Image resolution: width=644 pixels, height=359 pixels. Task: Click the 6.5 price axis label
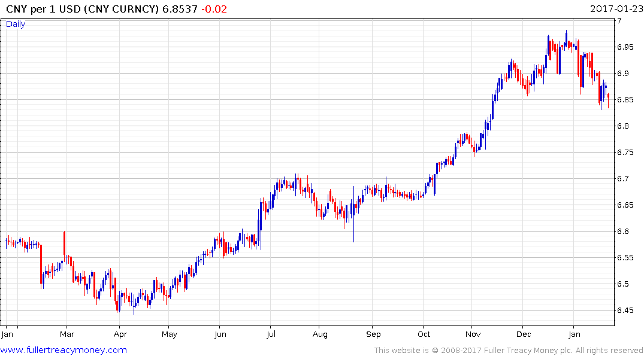pyautogui.click(x=623, y=284)
